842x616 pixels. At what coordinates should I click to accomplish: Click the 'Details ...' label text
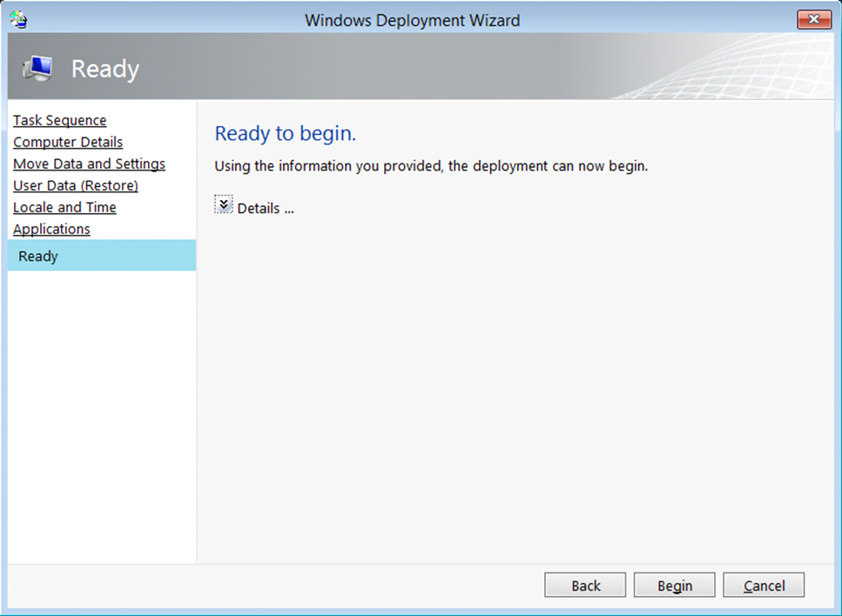266,208
